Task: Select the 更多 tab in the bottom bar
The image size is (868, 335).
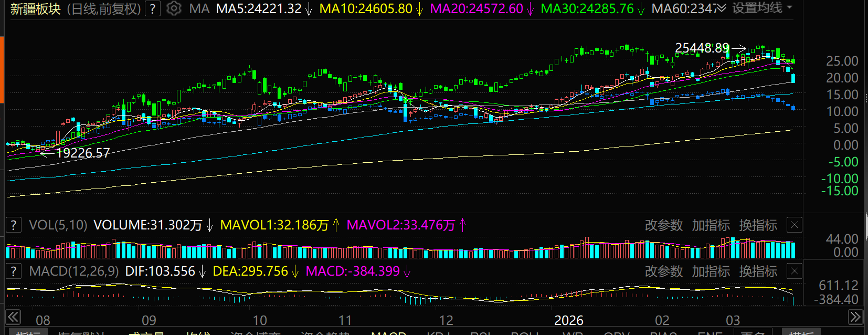Action: tap(753, 332)
